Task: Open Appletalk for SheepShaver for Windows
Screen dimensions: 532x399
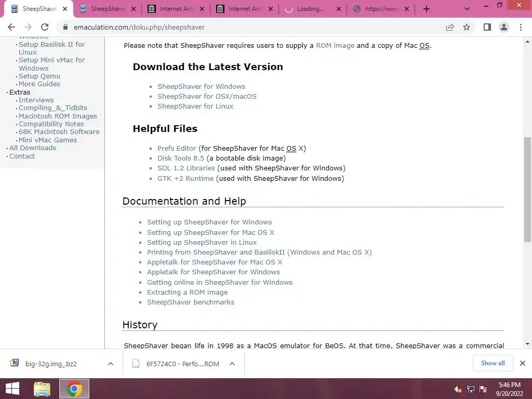Action: (x=214, y=272)
